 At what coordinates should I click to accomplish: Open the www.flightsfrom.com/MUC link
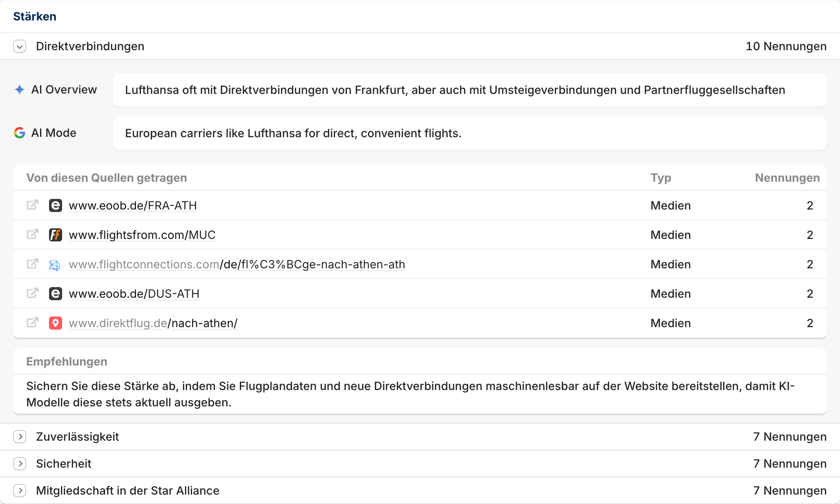click(142, 235)
